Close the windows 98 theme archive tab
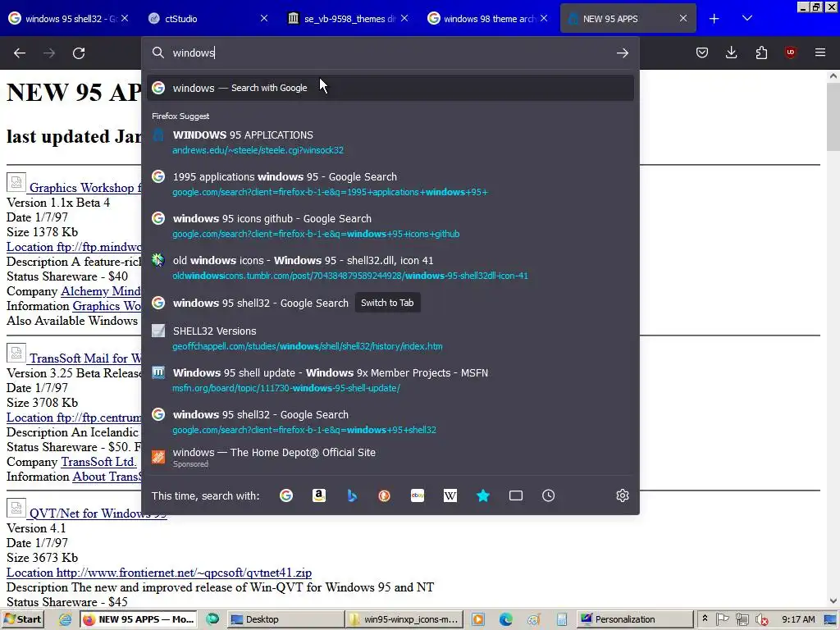840x630 pixels. pyautogui.click(x=544, y=19)
